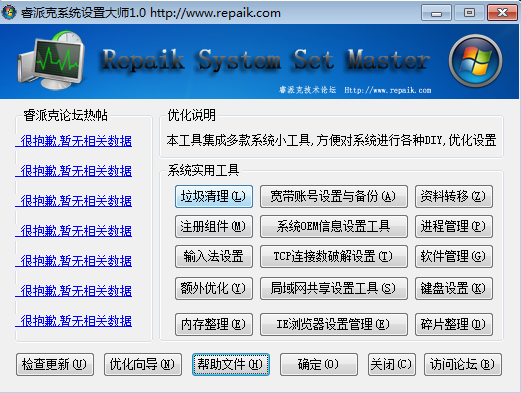Image resolution: width=521 pixels, height=393 pixels.
Task: Open 垃圾清理(L) junk cleanup tool
Action: pyautogui.click(x=214, y=197)
